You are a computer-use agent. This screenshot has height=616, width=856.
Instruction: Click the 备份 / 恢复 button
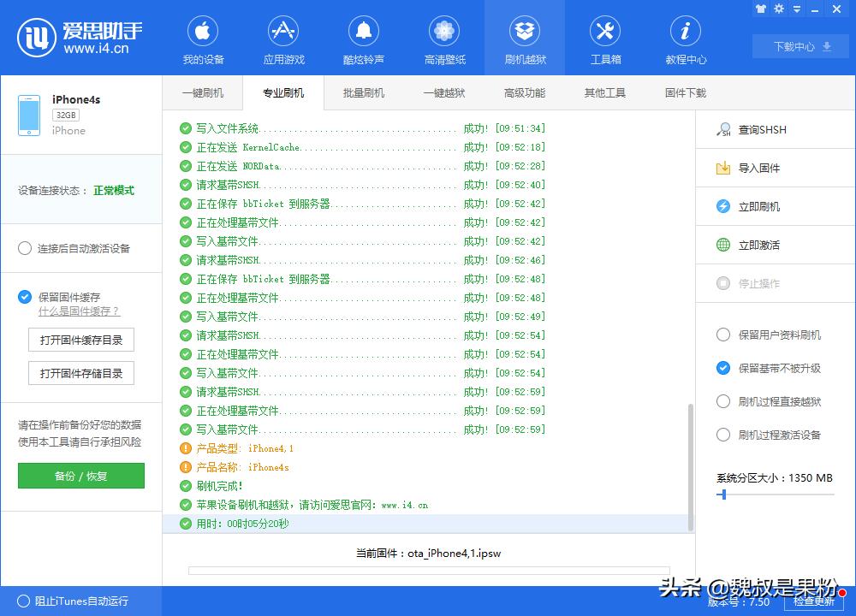click(x=80, y=476)
